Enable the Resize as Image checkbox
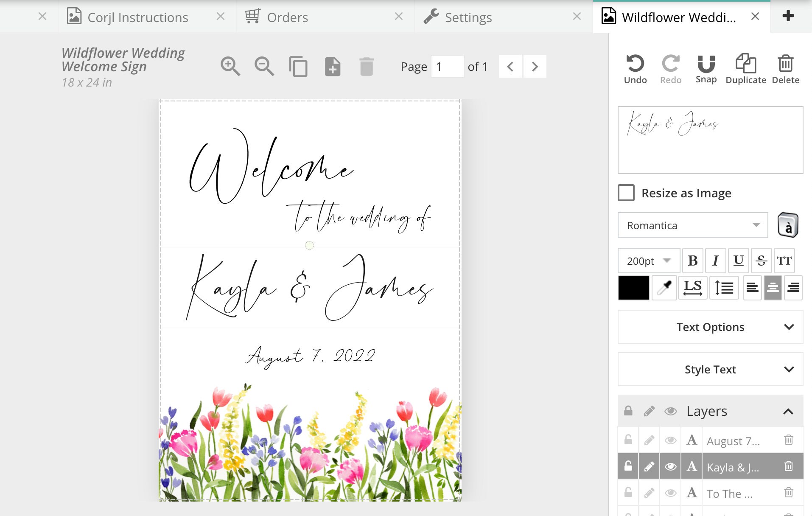 (626, 193)
